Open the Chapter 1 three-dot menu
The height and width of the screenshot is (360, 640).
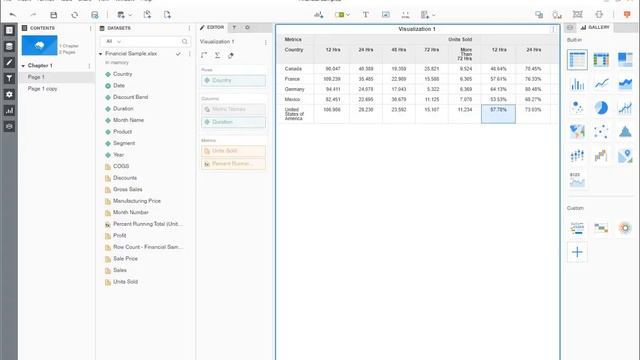89,66
